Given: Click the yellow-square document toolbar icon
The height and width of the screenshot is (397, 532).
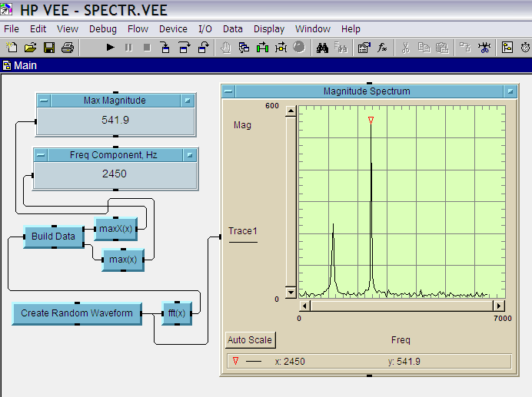Looking at the screenshot, I should click(x=507, y=48).
